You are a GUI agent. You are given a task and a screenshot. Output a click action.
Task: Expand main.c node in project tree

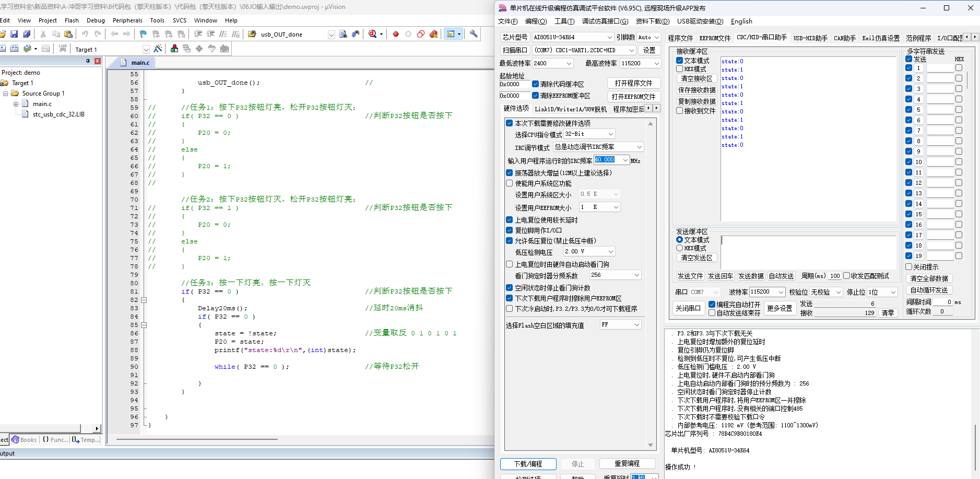pos(16,104)
